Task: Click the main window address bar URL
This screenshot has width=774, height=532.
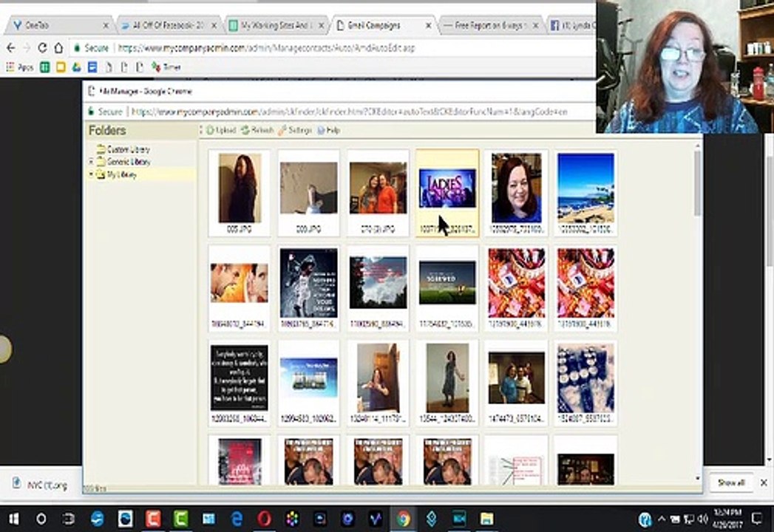Action: coord(267,48)
